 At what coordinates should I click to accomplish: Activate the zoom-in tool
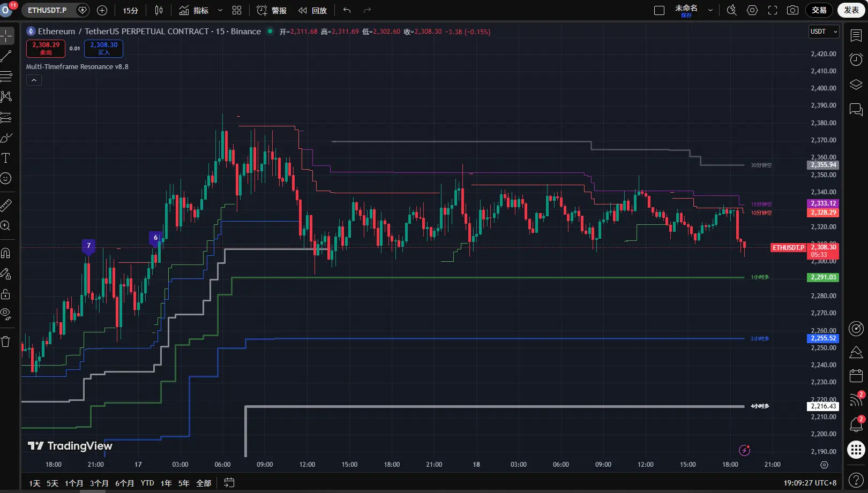[x=6, y=225]
